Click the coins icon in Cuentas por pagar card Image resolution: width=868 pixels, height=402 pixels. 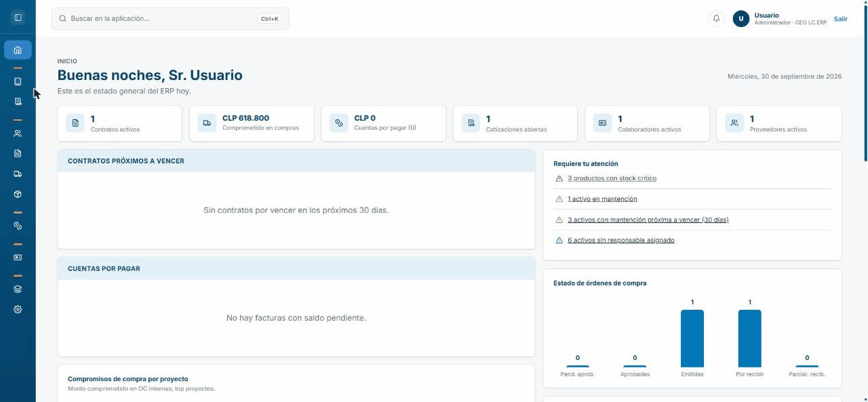pos(339,123)
